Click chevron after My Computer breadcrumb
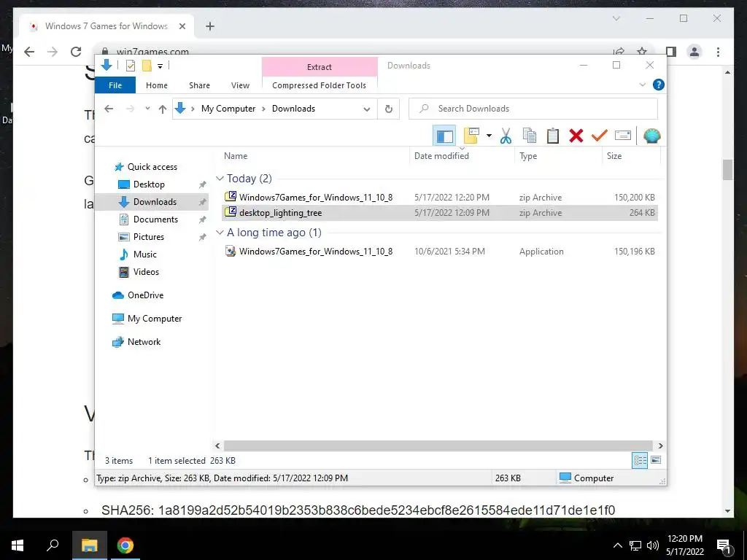Viewport: 747px width, 560px height. pos(263,109)
